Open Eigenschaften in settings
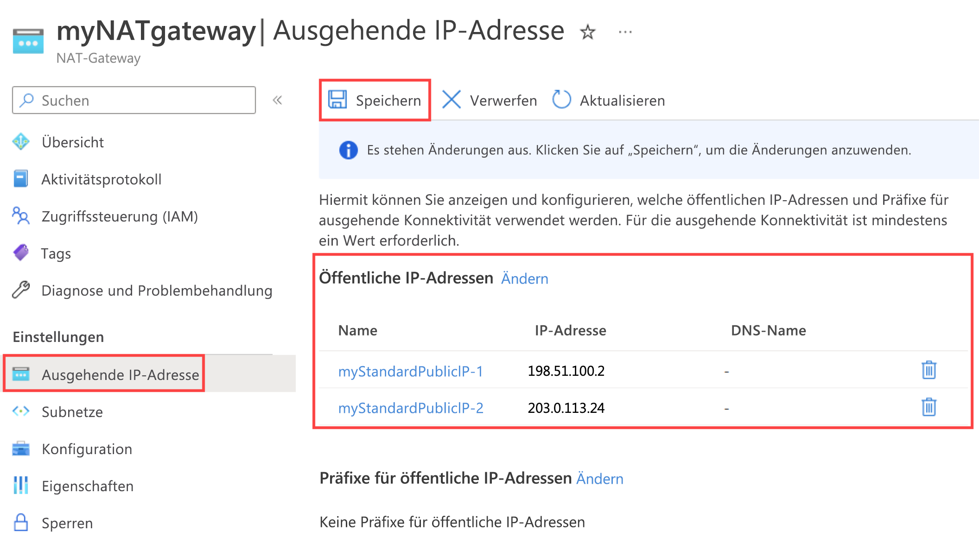Viewport: 980px width, 544px height. tap(88, 486)
